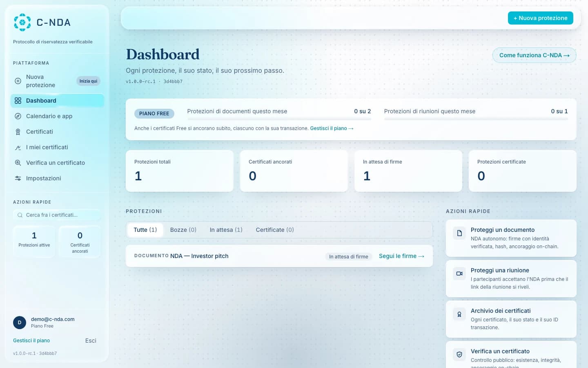Go to Certificati in the sidebar
The width and height of the screenshot is (588, 368).
coord(57,132)
